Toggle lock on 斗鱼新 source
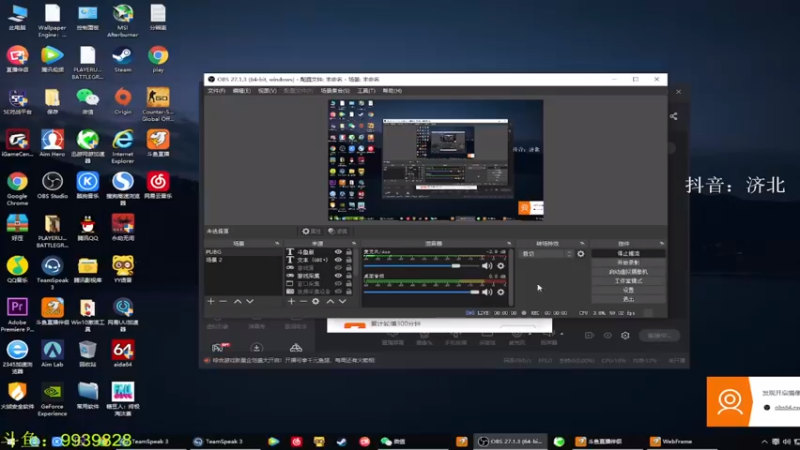The image size is (800, 450). tap(349, 252)
